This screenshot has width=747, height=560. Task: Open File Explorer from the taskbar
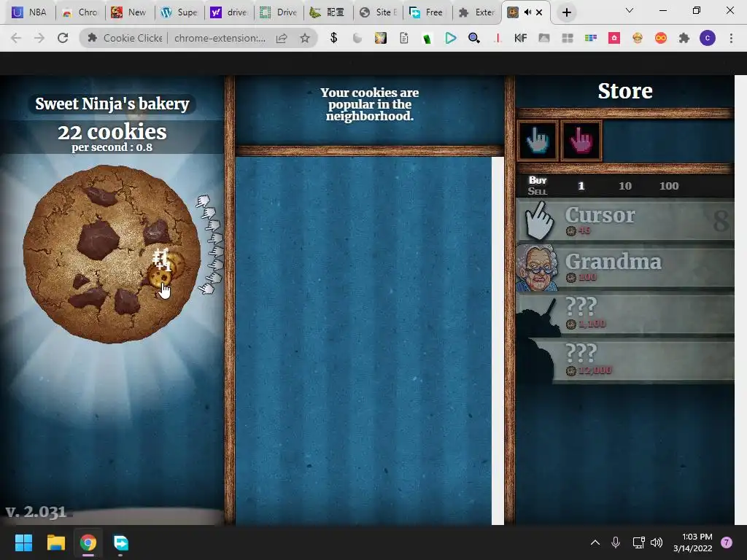pyautogui.click(x=55, y=542)
